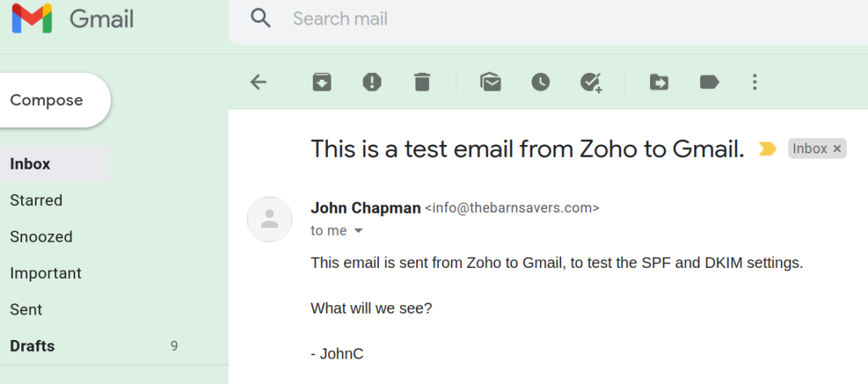Image resolution: width=868 pixels, height=384 pixels.
Task: Report this email as spam
Action: pyautogui.click(x=372, y=82)
